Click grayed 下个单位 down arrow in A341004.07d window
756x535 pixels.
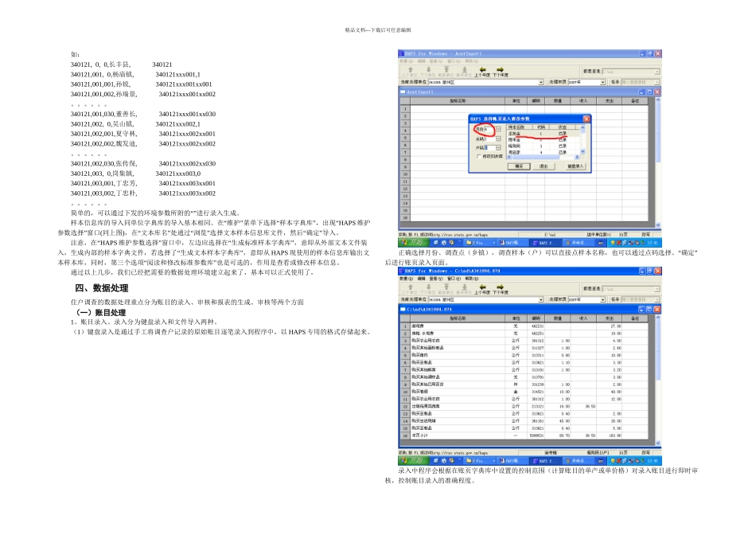click(x=428, y=287)
